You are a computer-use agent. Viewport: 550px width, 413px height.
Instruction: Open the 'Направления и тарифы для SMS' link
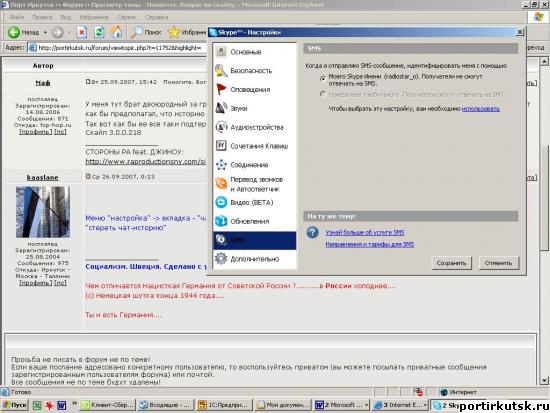[x=370, y=245]
